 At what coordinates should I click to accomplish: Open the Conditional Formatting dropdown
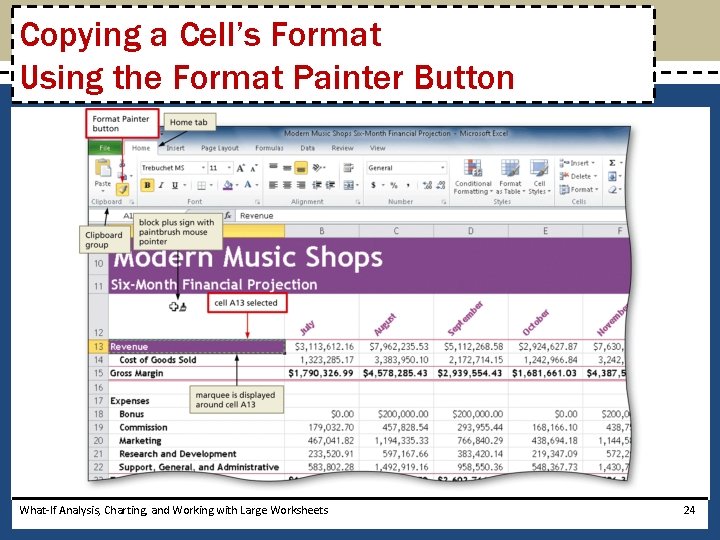click(x=473, y=177)
